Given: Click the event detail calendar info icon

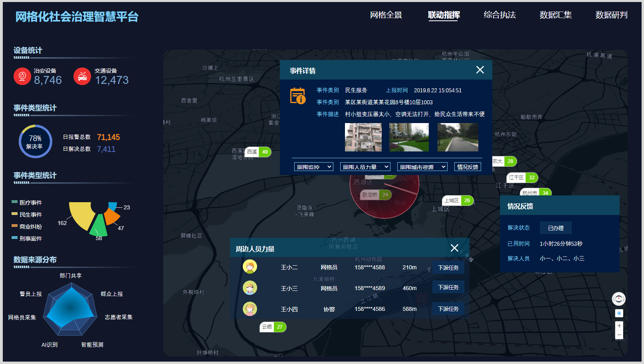Looking at the screenshot, I should (298, 96).
